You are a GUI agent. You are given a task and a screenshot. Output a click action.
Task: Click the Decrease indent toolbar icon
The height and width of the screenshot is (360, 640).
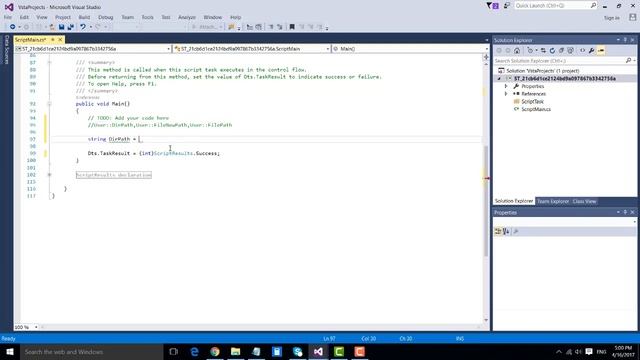pos(249,27)
